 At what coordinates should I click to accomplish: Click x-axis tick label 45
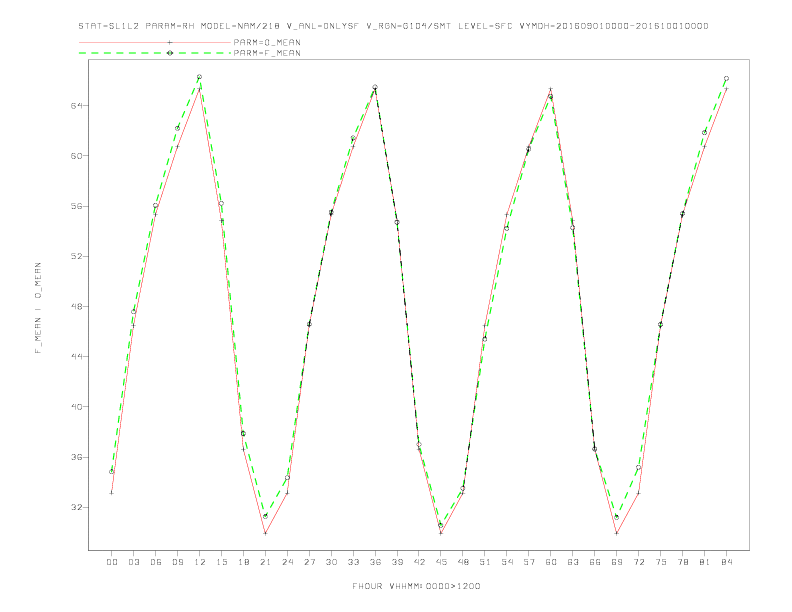(441, 562)
